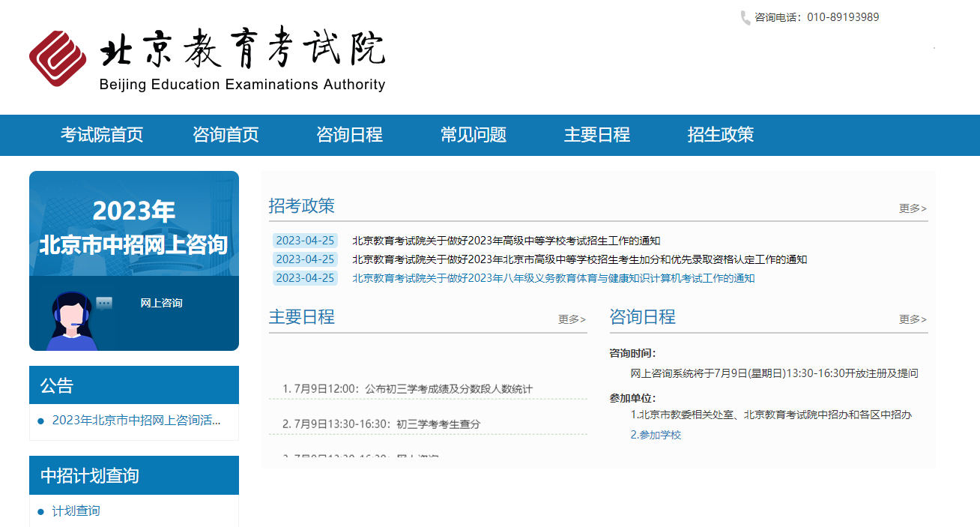Expand 更多 in the 咨询日程 section
Screen dimensions: 980x527
pyautogui.click(x=913, y=319)
